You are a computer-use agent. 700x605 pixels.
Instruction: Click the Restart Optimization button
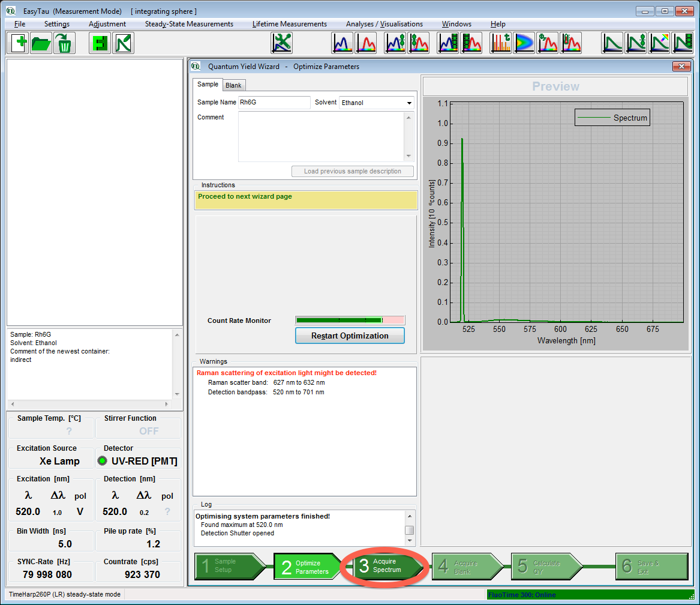click(350, 336)
